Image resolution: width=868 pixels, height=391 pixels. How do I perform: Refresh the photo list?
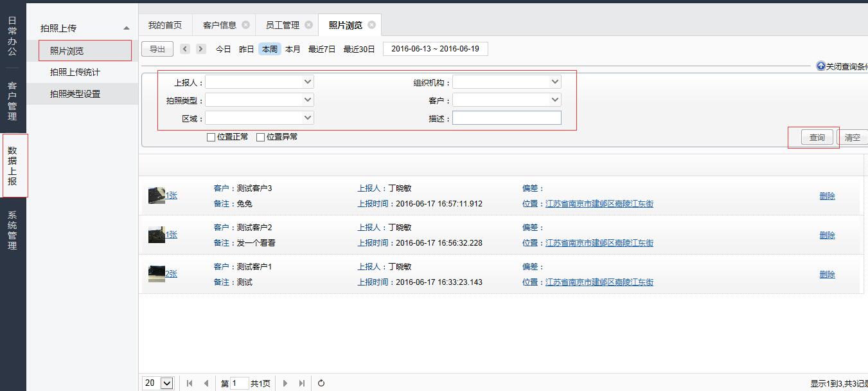[321, 383]
